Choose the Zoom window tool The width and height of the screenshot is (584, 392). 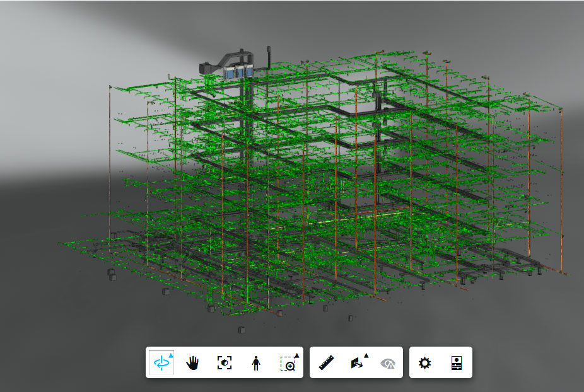[x=289, y=363]
